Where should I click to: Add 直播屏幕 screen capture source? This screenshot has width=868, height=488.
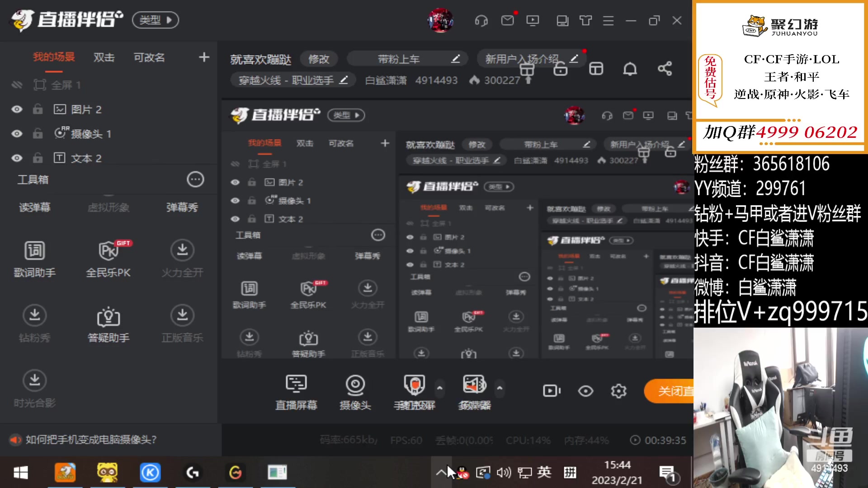[x=296, y=392]
